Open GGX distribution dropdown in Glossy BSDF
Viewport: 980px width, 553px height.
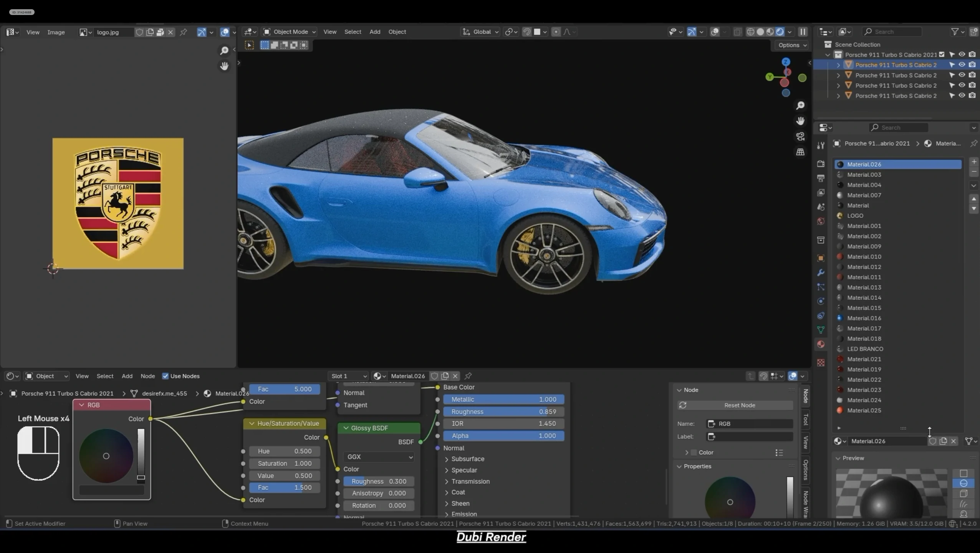pos(379,457)
